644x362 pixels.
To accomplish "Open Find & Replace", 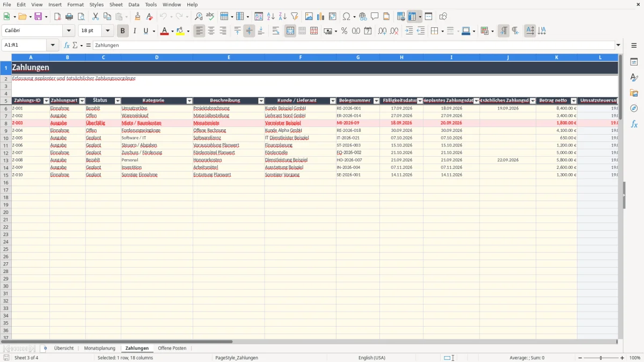I will pyautogui.click(x=199, y=17).
